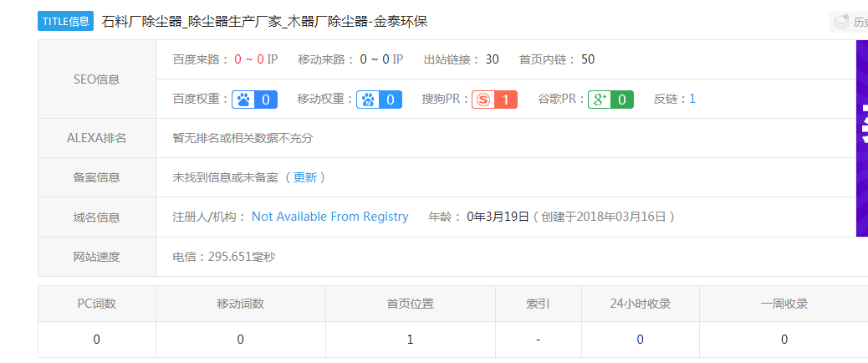The height and width of the screenshot is (363, 868).
Task: Select the 24小时收录 column header
Action: [x=640, y=304]
